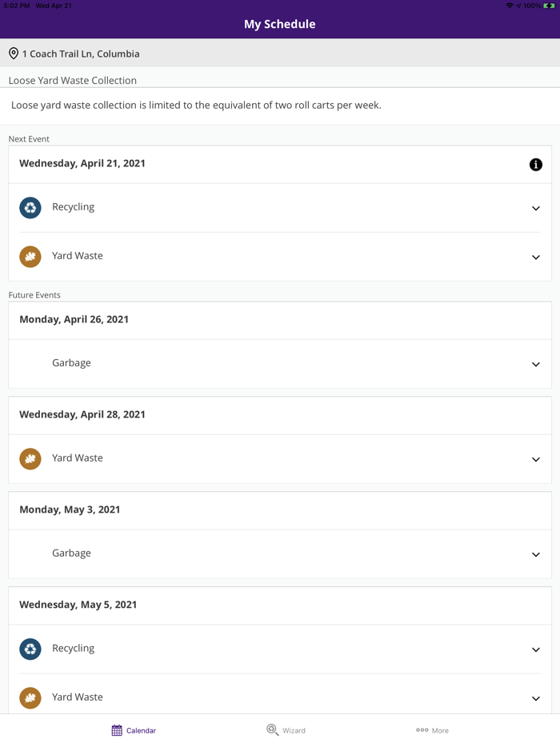Tap the 1 Coach Trail Ln address

(81, 54)
